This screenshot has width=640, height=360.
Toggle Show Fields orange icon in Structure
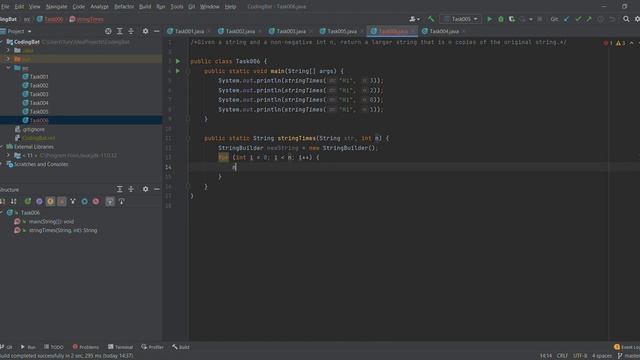coord(50,201)
